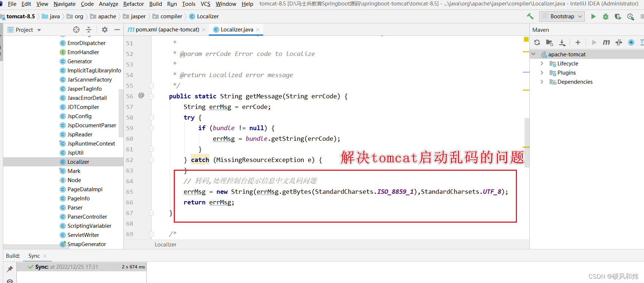
Task: Close the Sync build tab
Action: coord(45,256)
